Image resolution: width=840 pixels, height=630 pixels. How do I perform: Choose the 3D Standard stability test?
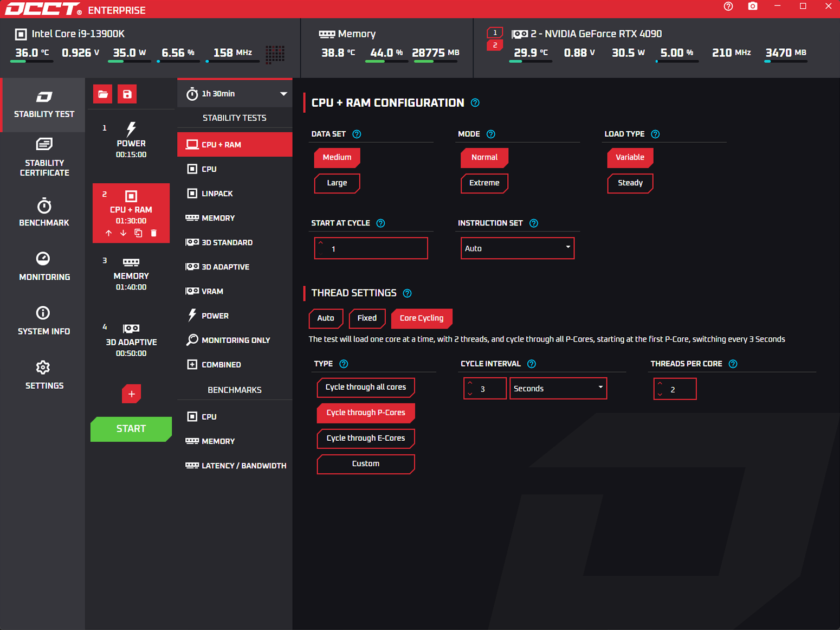pos(235,242)
